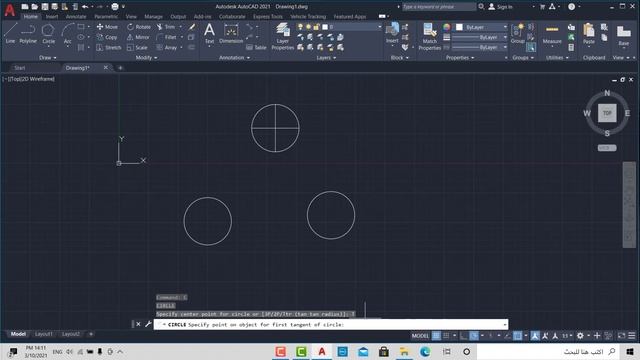640x360 pixels.
Task: Click Sign In button
Action: 501,7
